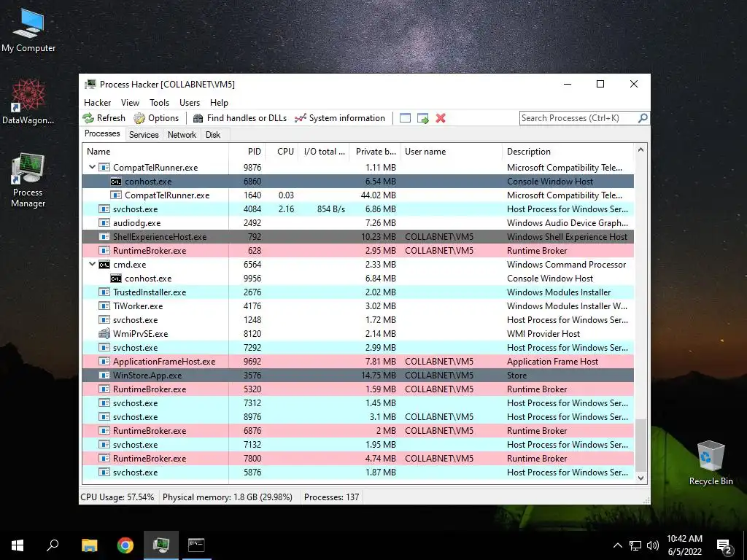Click the Physical memory status bar entry

point(228,497)
